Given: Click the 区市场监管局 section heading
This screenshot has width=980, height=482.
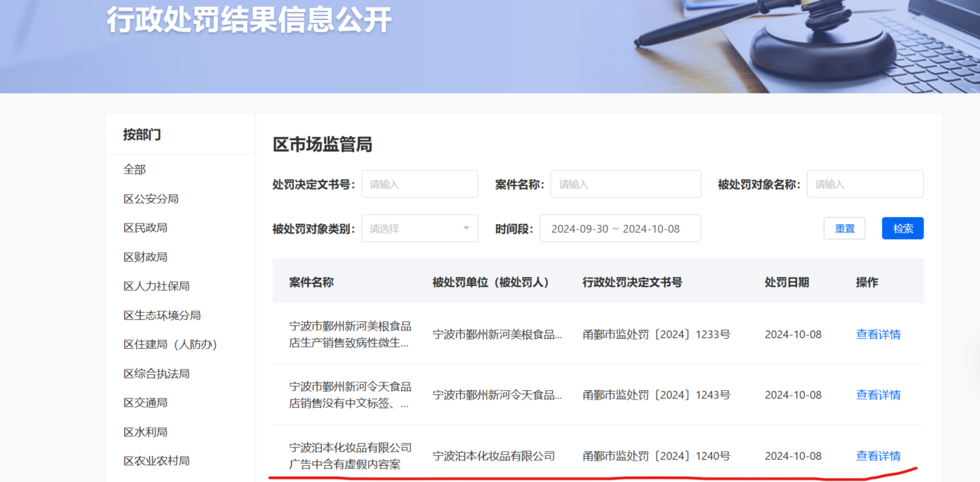Looking at the screenshot, I should click(322, 145).
